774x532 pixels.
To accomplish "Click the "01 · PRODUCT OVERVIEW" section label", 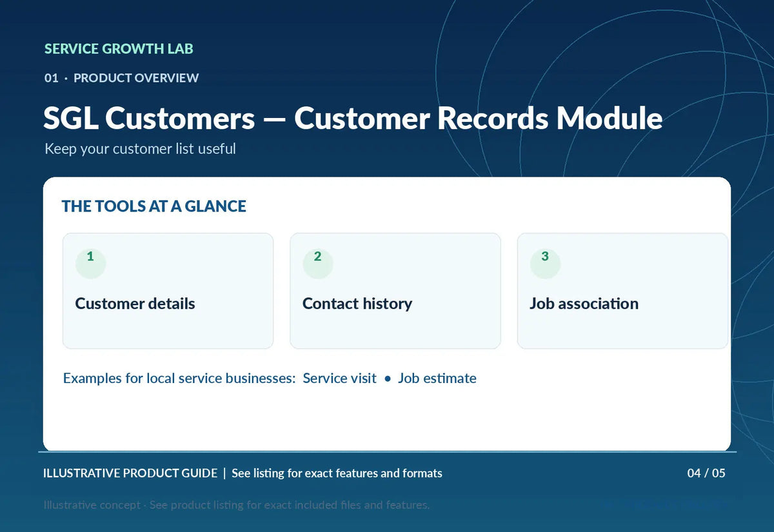I will coord(121,78).
